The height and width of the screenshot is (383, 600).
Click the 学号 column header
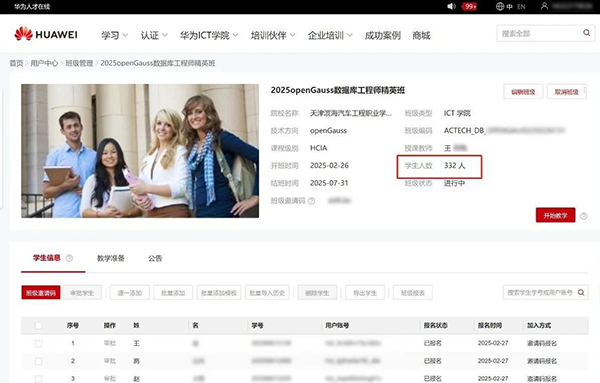(x=257, y=326)
